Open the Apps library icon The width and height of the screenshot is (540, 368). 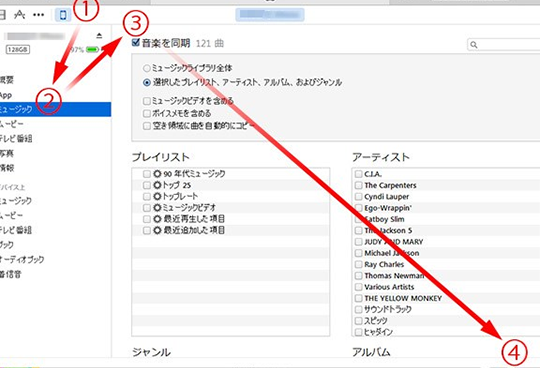pos(20,14)
